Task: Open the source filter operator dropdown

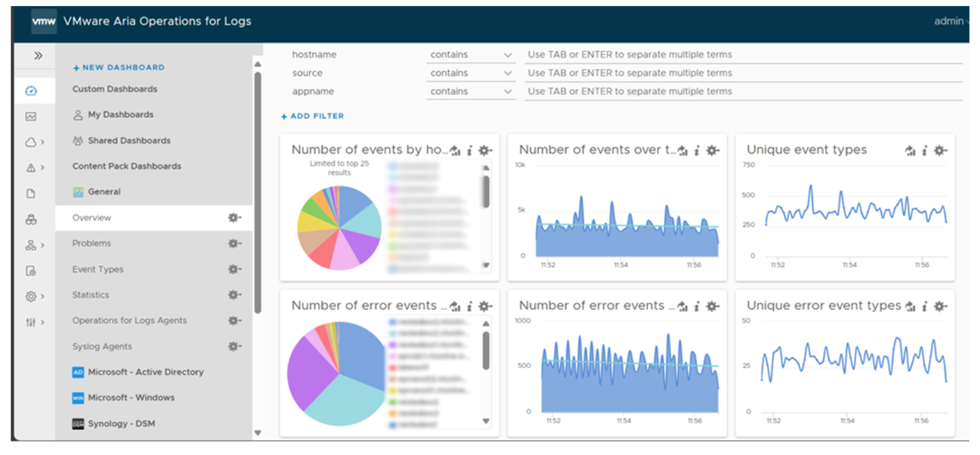Action: pyautogui.click(x=471, y=73)
